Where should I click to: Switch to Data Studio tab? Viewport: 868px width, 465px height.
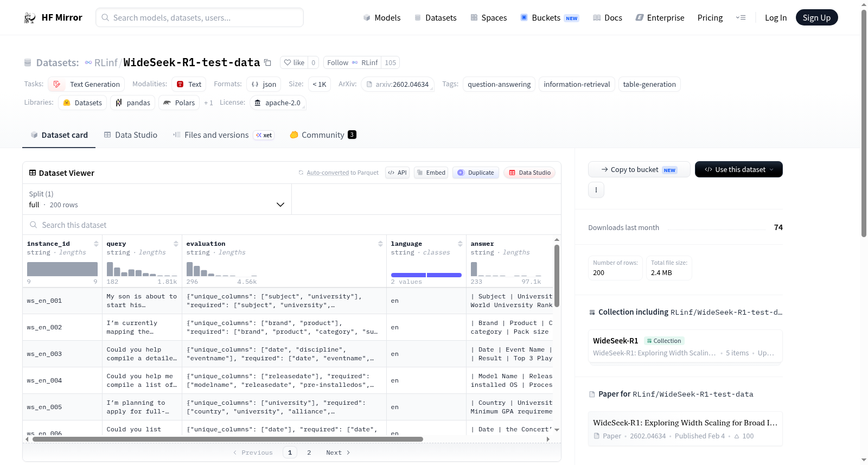pos(130,135)
